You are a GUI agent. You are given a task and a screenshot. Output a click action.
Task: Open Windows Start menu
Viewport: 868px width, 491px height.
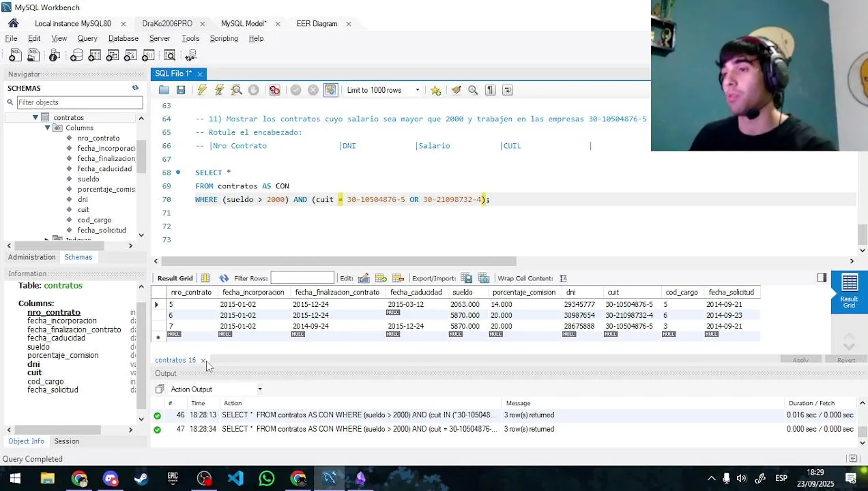click(x=15, y=478)
